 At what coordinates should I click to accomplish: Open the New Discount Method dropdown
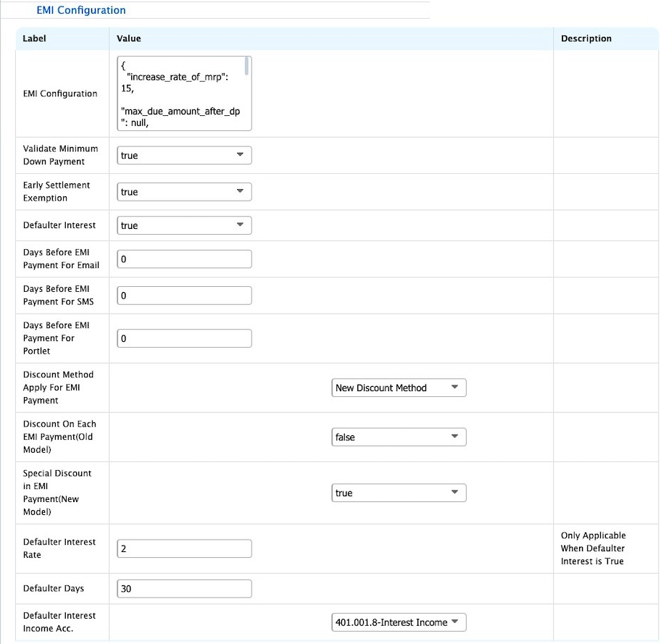tap(399, 388)
